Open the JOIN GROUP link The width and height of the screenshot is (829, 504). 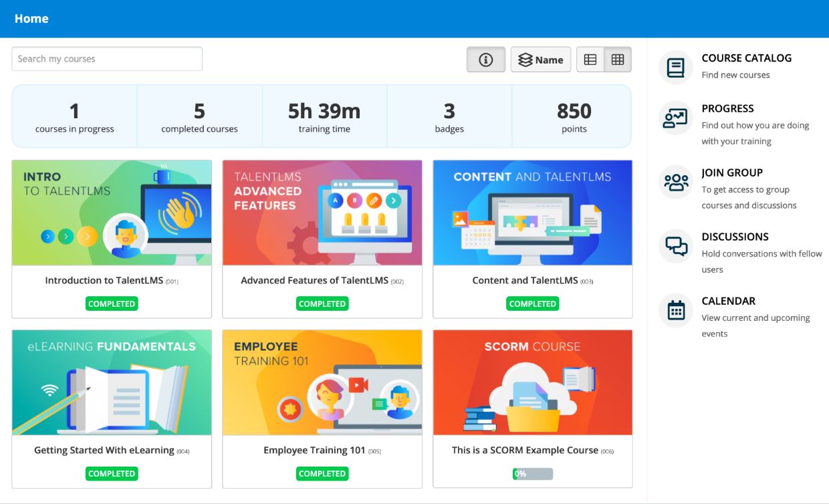pos(732,172)
